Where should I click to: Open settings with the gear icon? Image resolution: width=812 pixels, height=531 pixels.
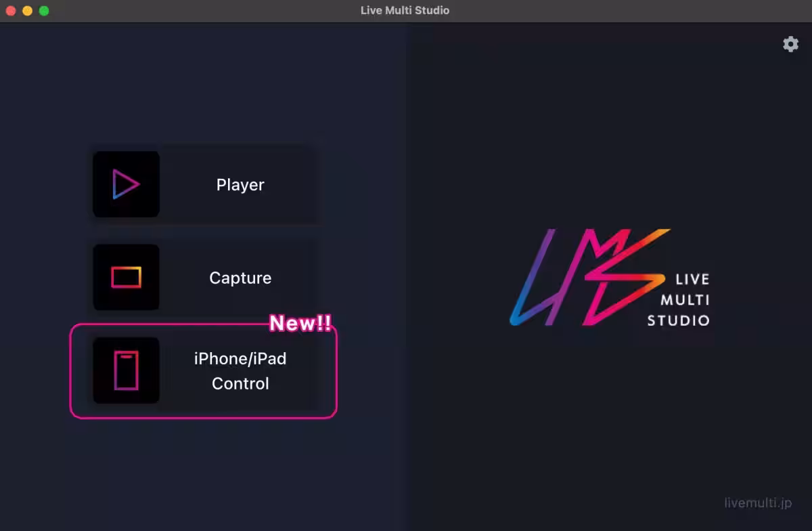790,44
